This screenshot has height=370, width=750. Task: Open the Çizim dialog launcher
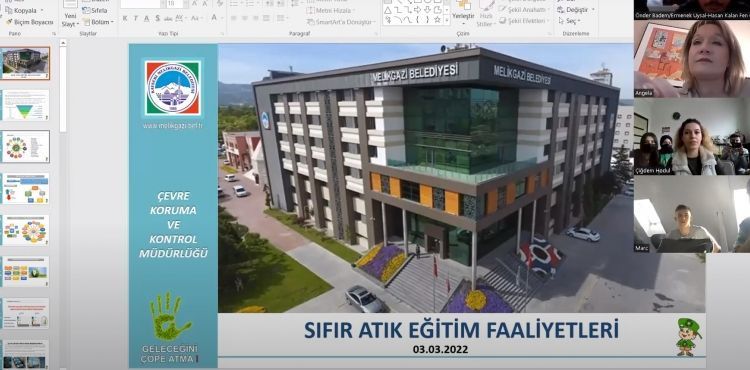pos(549,33)
